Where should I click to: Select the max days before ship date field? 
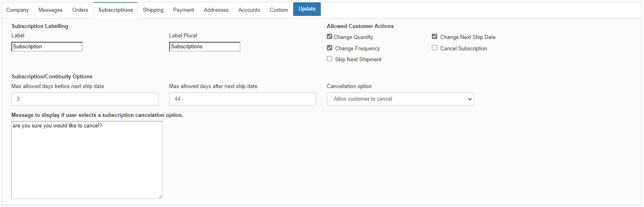pyautogui.click(x=85, y=99)
